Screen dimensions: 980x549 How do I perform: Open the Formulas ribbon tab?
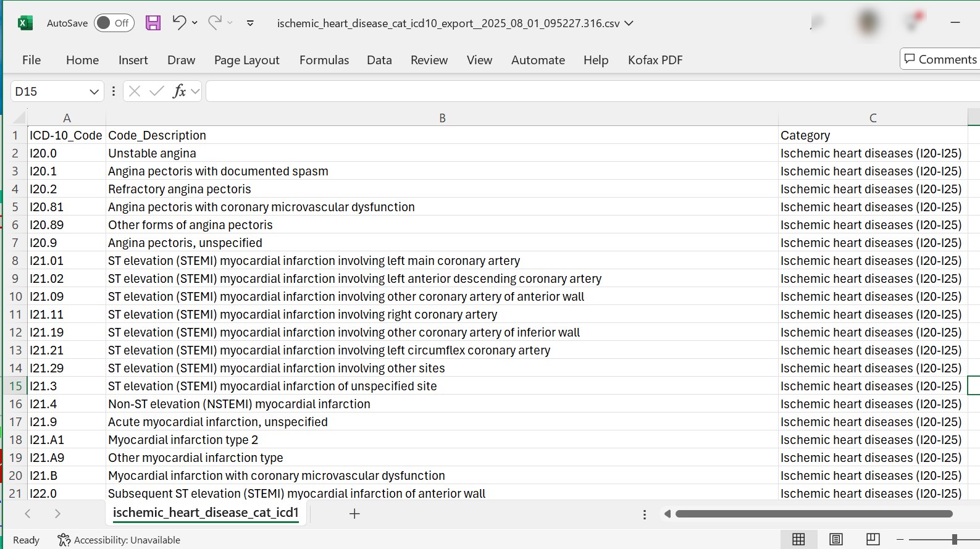324,60
